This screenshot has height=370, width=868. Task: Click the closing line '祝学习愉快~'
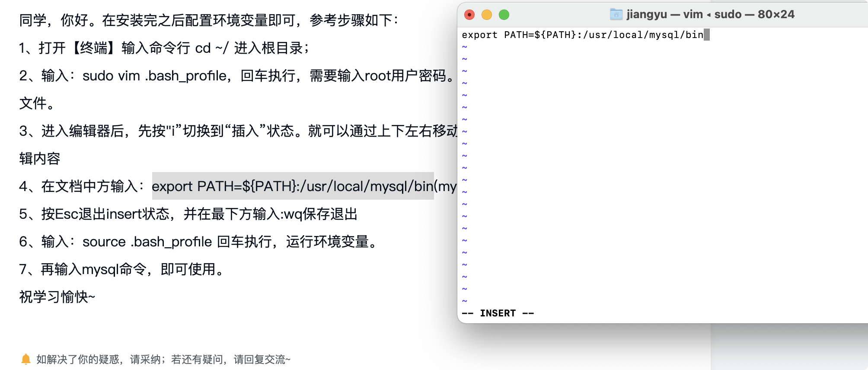click(57, 297)
